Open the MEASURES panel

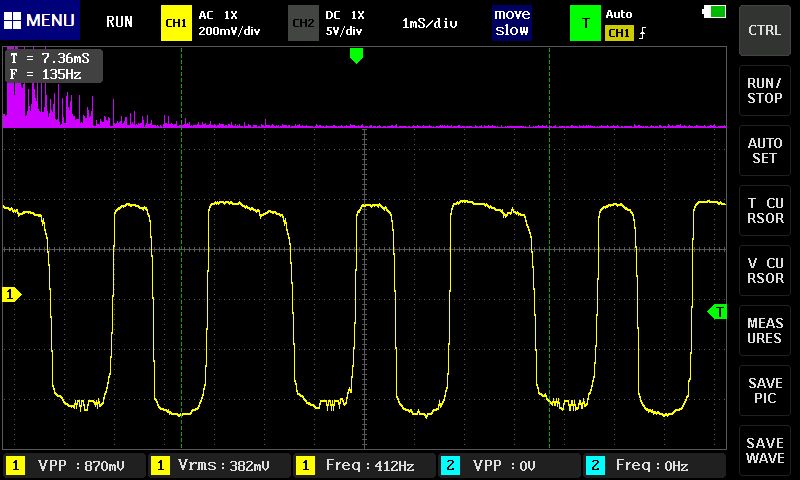tap(765, 330)
